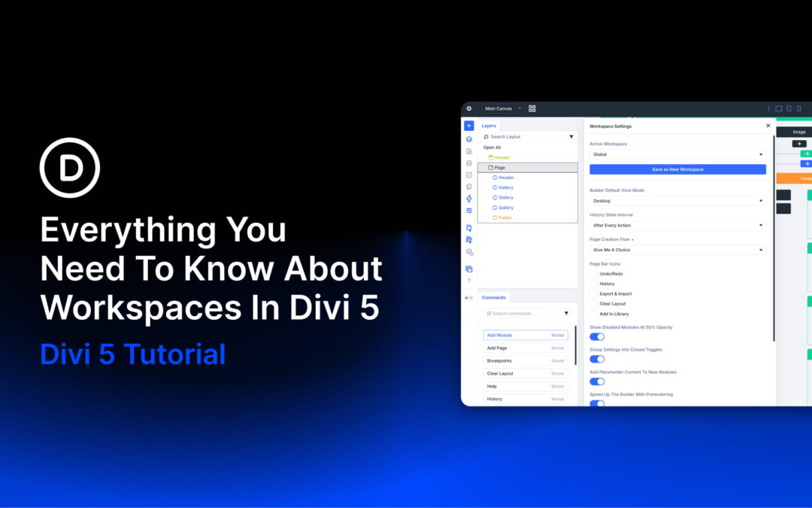Close the Workspace Settings panel
812x508 pixels.
[x=768, y=126]
